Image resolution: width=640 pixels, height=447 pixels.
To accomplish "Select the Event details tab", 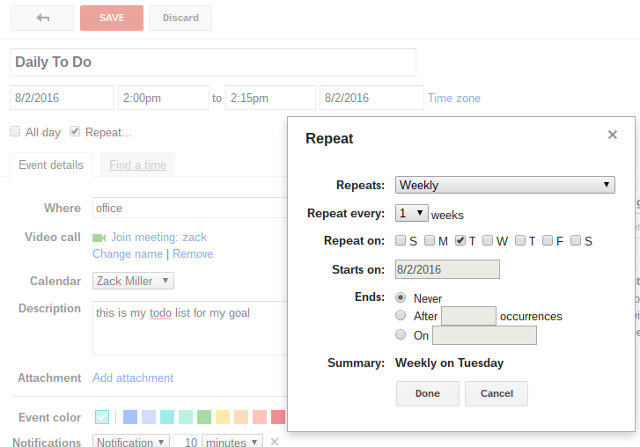I will pyautogui.click(x=51, y=165).
